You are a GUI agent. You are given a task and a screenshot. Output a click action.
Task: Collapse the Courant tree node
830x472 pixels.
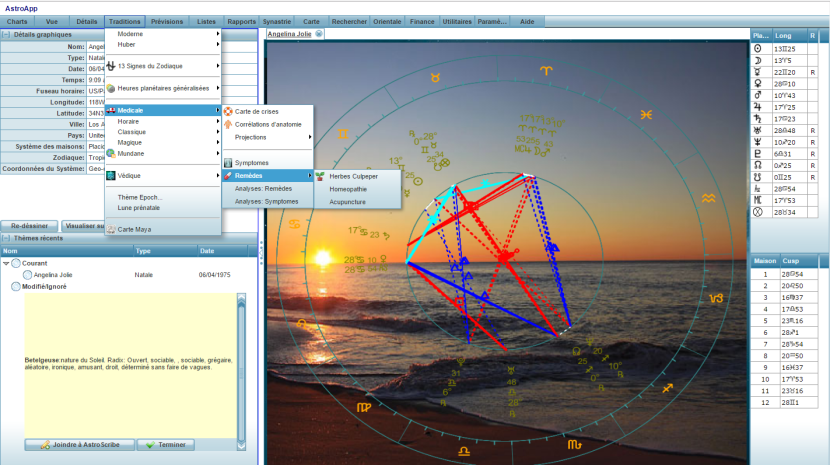pos(7,263)
